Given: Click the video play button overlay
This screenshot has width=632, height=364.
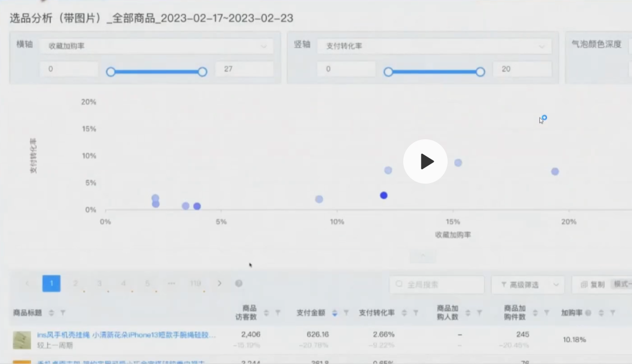Looking at the screenshot, I should point(425,161).
